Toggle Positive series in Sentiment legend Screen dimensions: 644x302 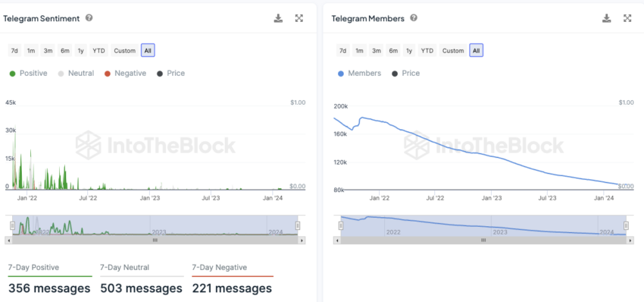28,74
